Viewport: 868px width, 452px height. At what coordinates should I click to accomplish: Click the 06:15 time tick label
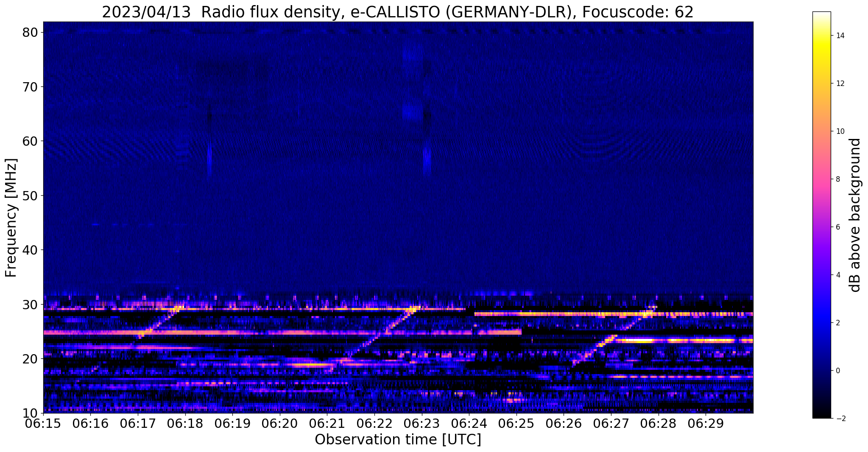coord(43,424)
